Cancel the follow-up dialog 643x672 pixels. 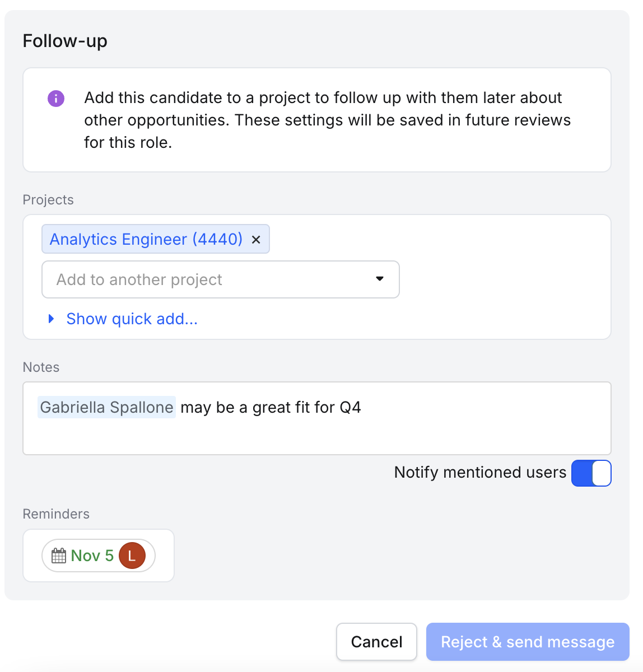(377, 642)
